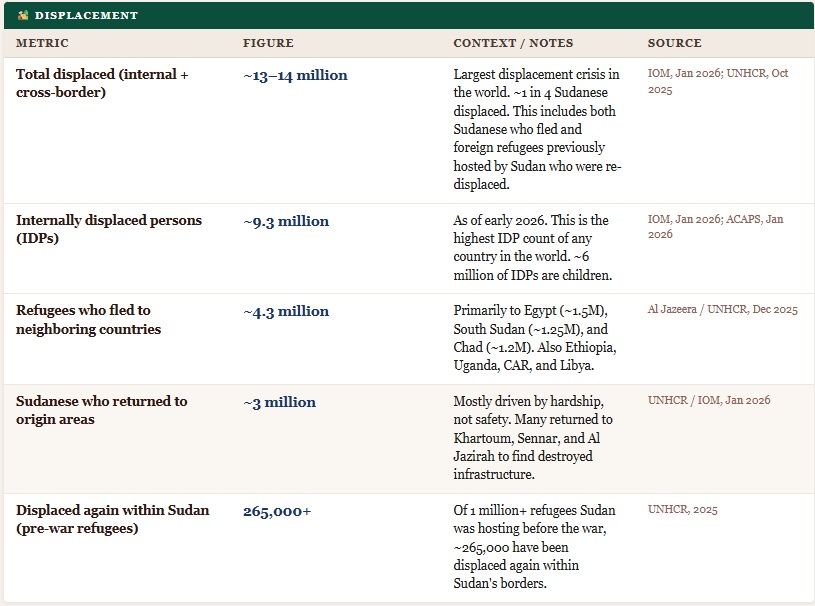Select the FIGURE column header
Screen dimensions: 815x606
pyautogui.click(x=268, y=44)
